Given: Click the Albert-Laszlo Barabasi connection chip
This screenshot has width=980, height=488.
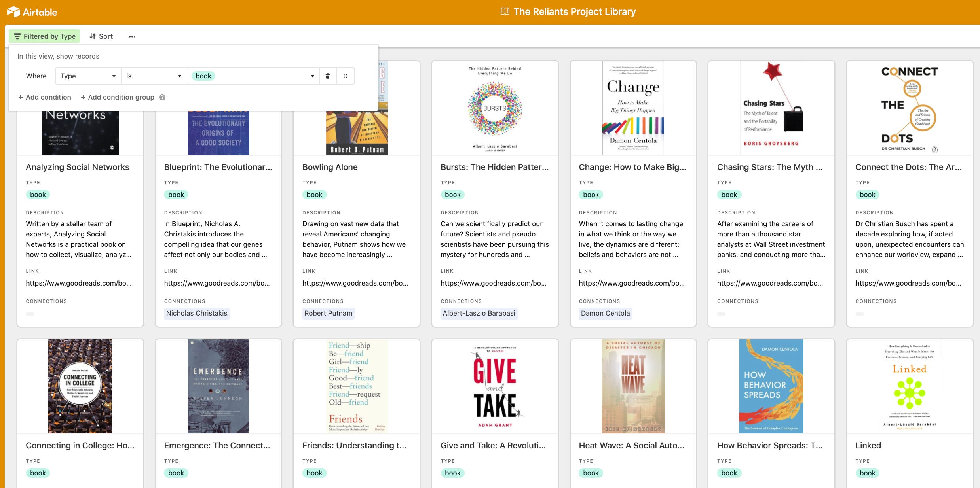Looking at the screenshot, I should (479, 313).
